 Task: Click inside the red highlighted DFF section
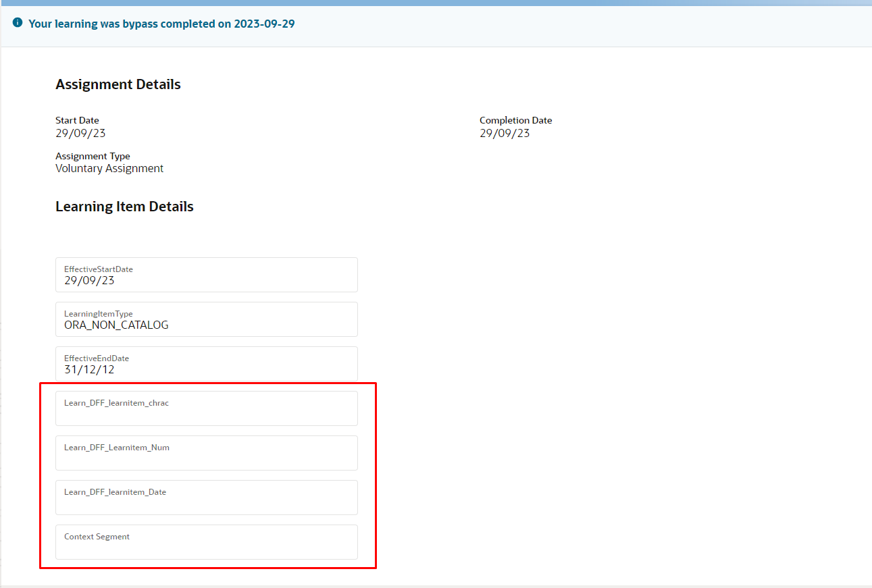click(206, 475)
